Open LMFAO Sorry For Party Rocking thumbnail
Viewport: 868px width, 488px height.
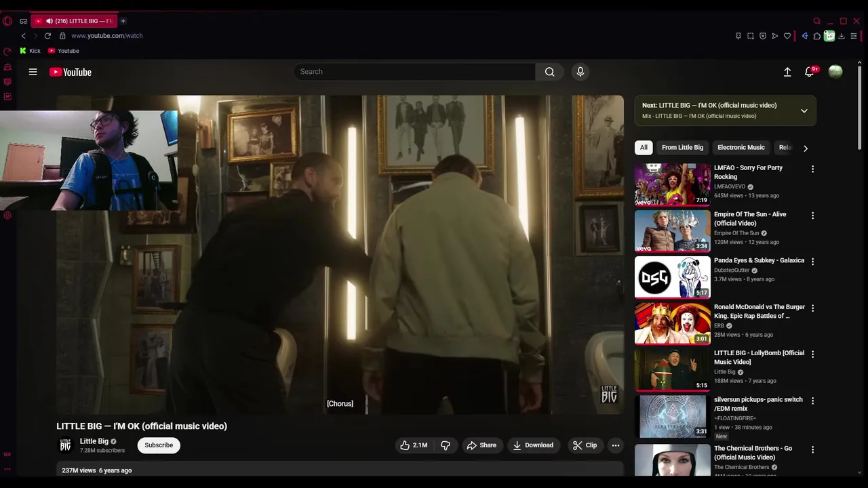[x=673, y=184]
